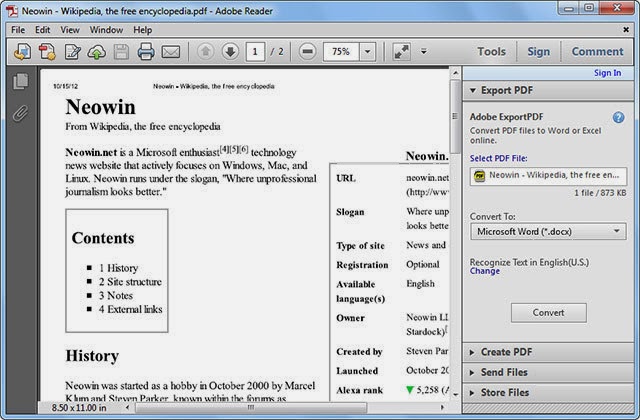Collapse the Export PDF section
Image resolution: width=640 pixels, height=420 pixels.
[x=548, y=90]
